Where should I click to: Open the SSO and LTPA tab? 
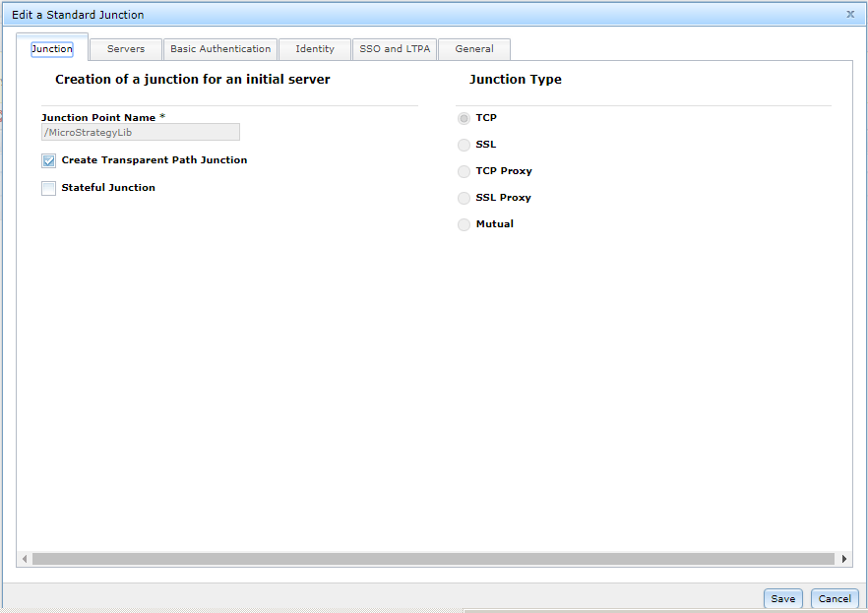[394, 49]
